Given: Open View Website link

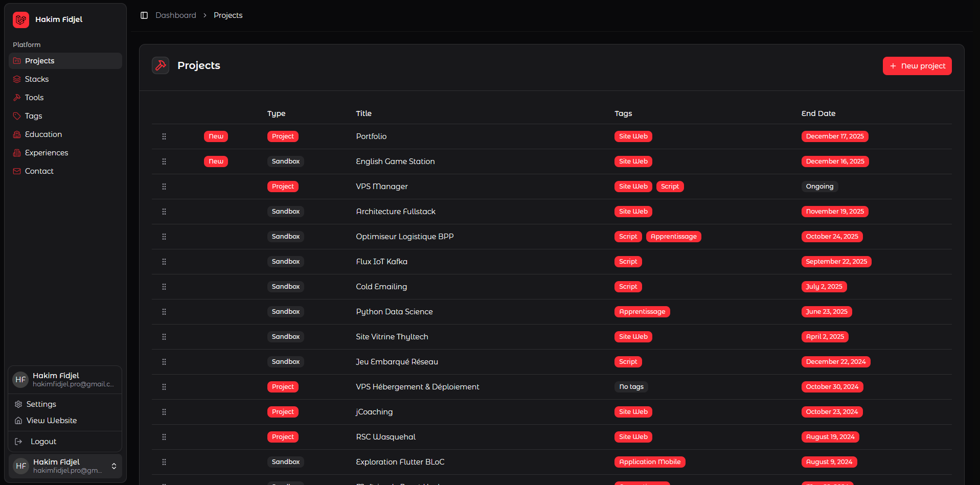Looking at the screenshot, I should (51, 421).
